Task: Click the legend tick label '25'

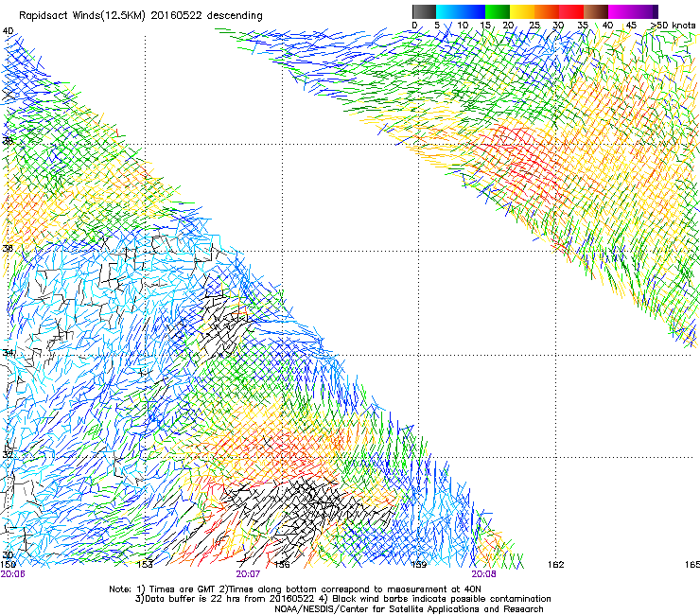Action: (534, 26)
